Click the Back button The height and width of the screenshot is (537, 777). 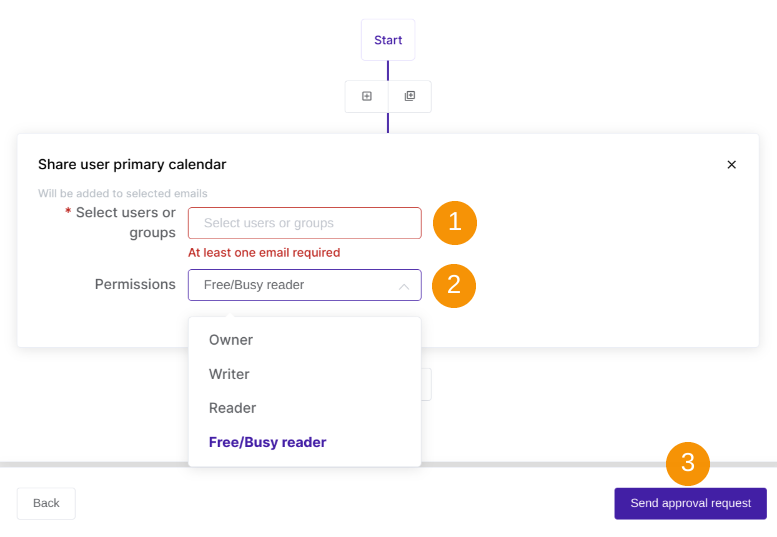click(46, 503)
